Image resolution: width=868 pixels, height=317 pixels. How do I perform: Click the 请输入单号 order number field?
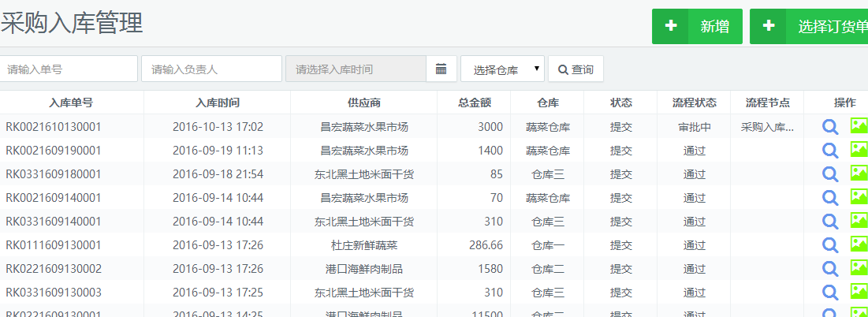pos(68,69)
